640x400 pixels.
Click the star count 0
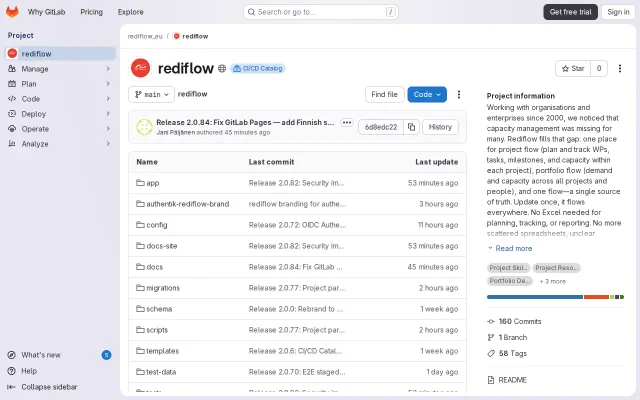tap(599, 69)
